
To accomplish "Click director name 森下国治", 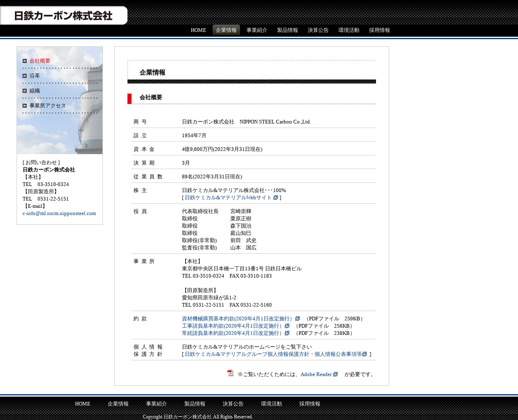I will click(x=241, y=226).
